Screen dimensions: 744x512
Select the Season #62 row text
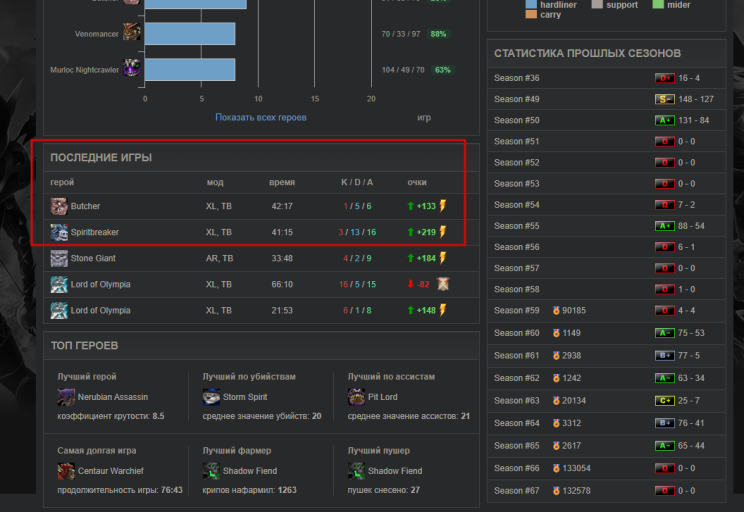click(517, 378)
